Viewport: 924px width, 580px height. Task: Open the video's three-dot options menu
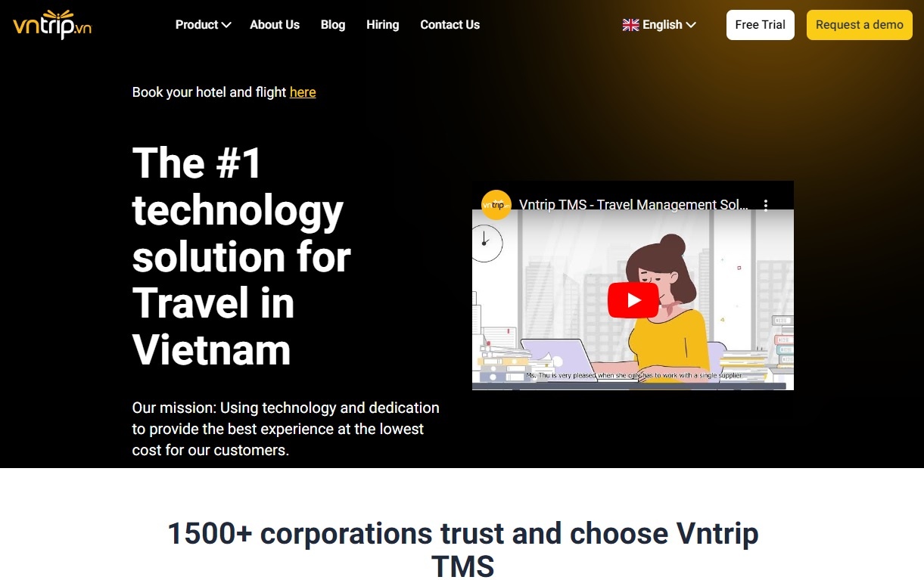click(766, 205)
